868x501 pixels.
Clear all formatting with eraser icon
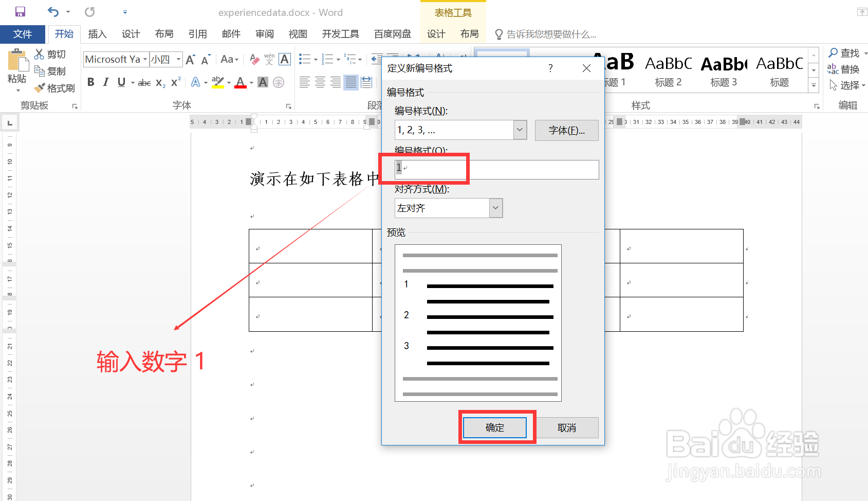(254, 60)
